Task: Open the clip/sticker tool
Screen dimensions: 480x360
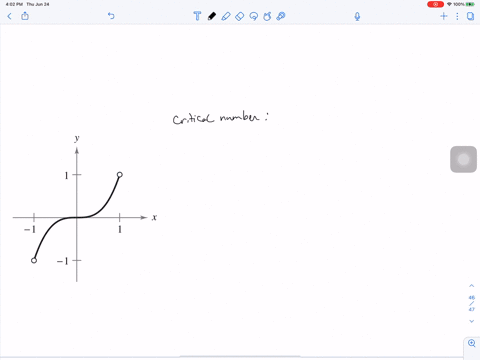Action: tap(281, 16)
